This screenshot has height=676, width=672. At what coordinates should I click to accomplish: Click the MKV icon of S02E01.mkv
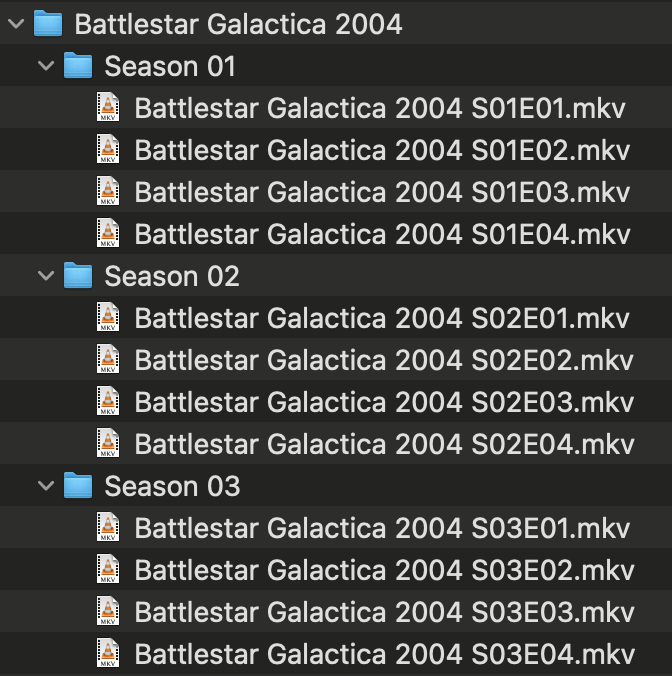[x=108, y=317]
